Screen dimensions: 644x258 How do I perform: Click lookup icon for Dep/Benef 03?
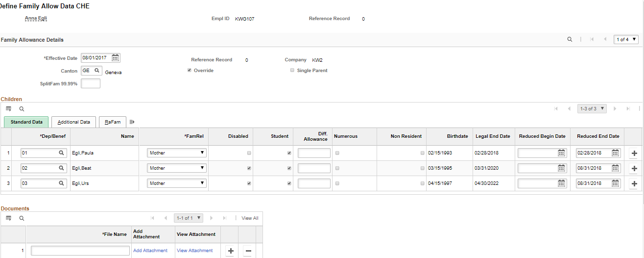click(62, 183)
